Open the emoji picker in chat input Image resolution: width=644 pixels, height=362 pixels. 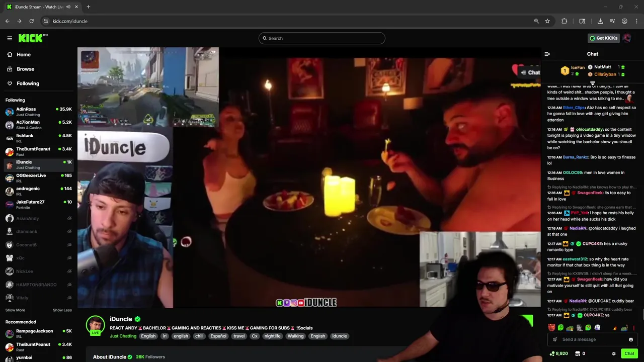tap(631, 339)
